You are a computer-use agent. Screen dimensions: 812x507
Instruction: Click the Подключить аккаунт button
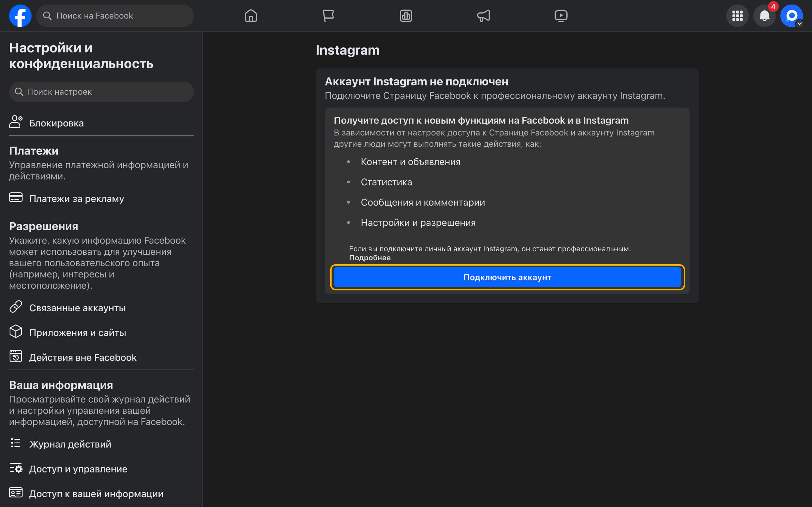coord(507,277)
